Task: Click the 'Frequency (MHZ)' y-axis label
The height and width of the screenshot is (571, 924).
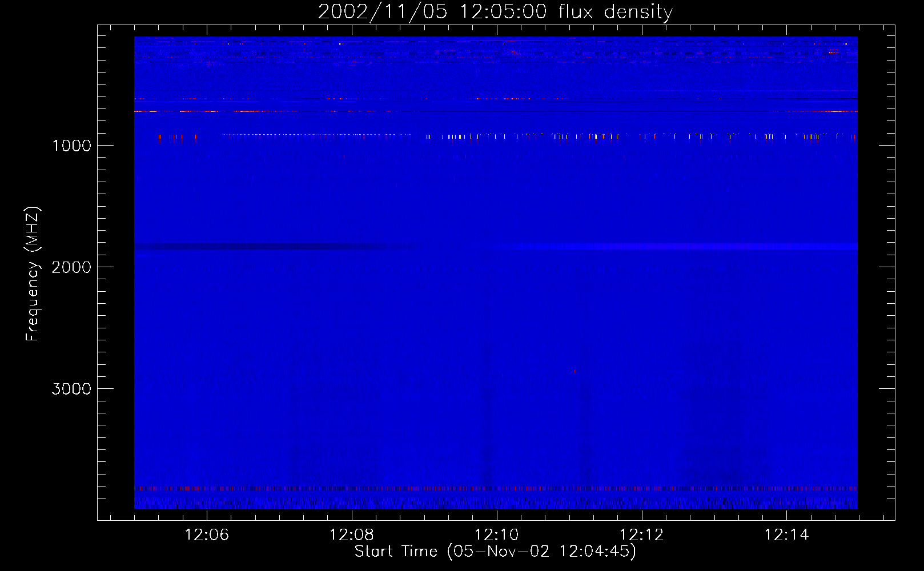Action: (x=33, y=274)
